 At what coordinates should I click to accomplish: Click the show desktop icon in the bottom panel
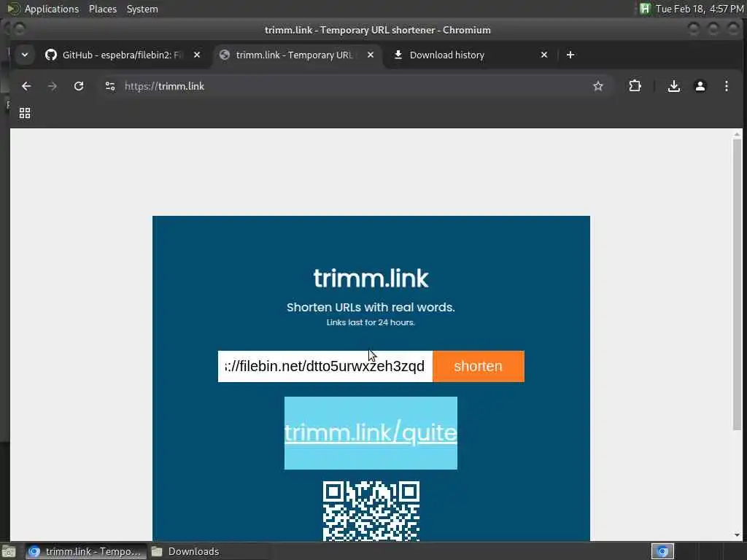tap(9, 552)
